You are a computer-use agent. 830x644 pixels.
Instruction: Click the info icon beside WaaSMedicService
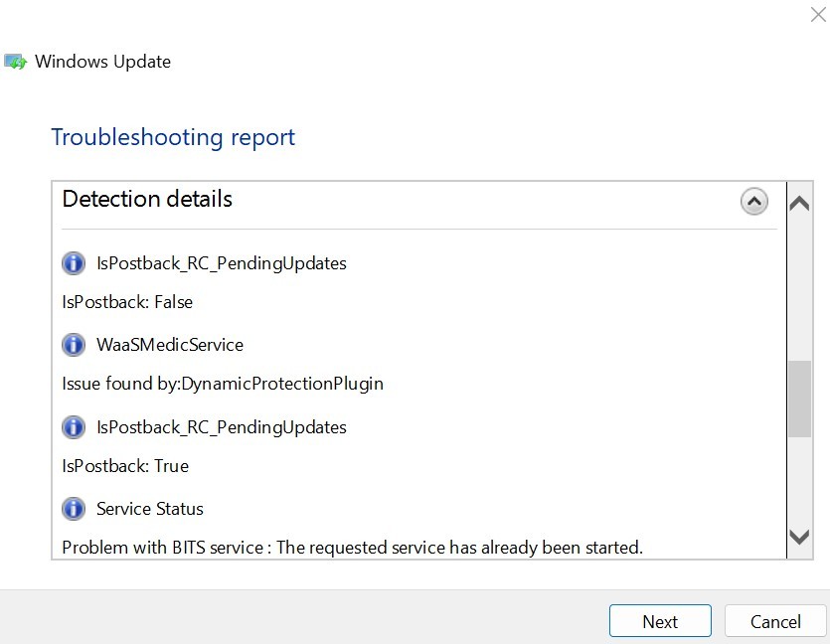(74, 345)
